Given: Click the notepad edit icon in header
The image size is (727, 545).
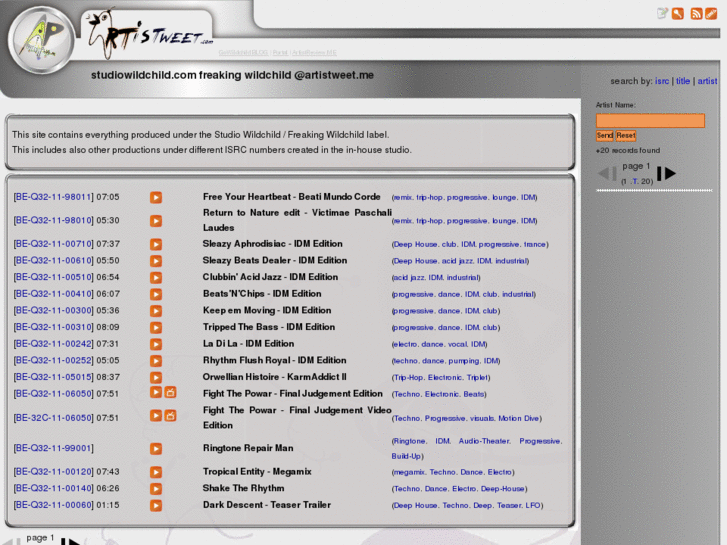Looking at the screenshot, I should (663, 13).
